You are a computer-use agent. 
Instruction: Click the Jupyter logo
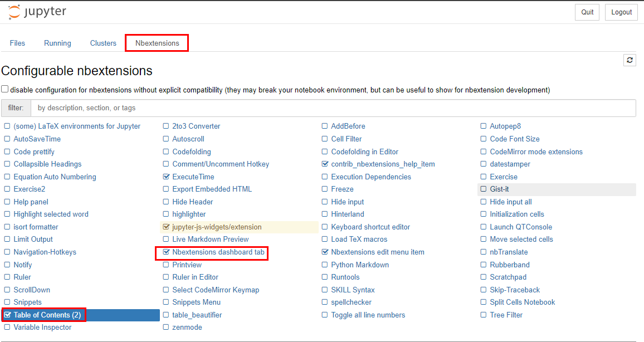coord(37,12)
